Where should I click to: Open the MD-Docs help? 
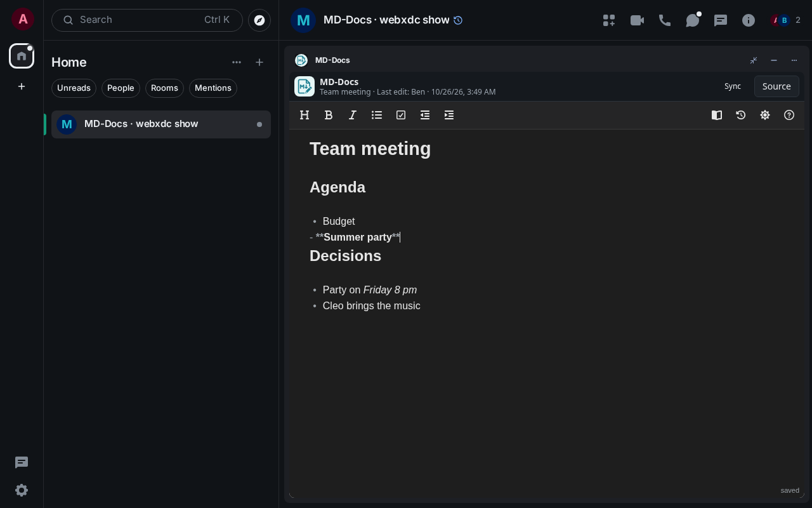click(x=789, y=115)
